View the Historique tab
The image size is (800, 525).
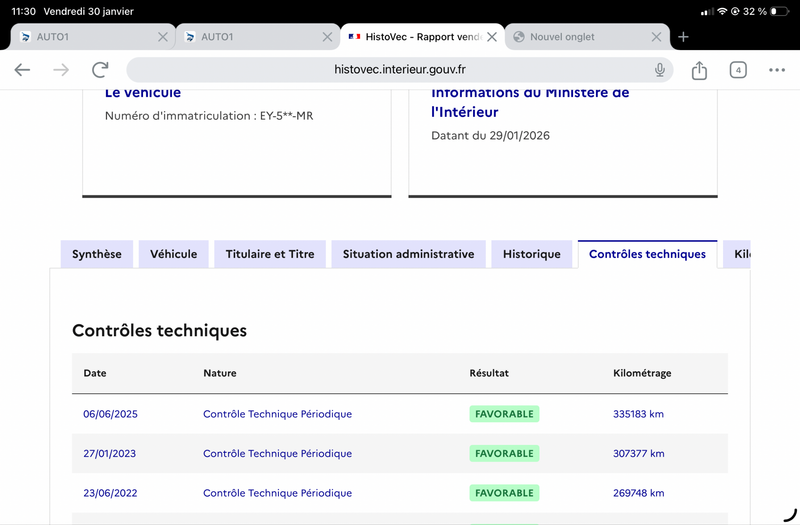[x=532, y=254]
